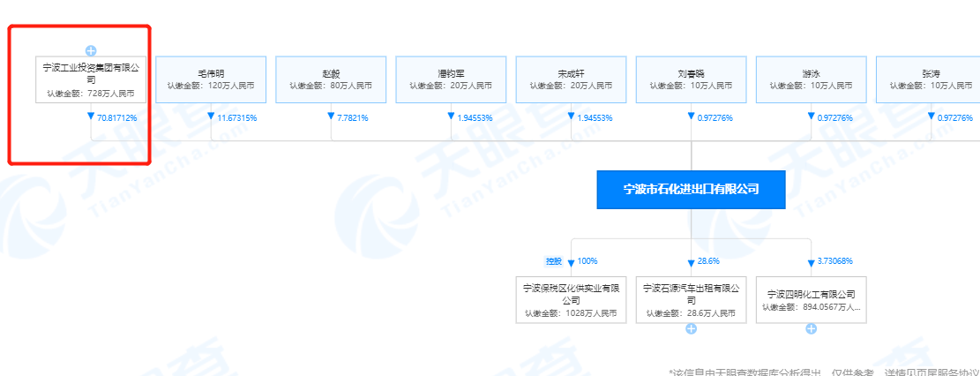The height and width of the screenshot is (376, 980).
Task: Open shareholder card 游泳
Action: point(812,80)
